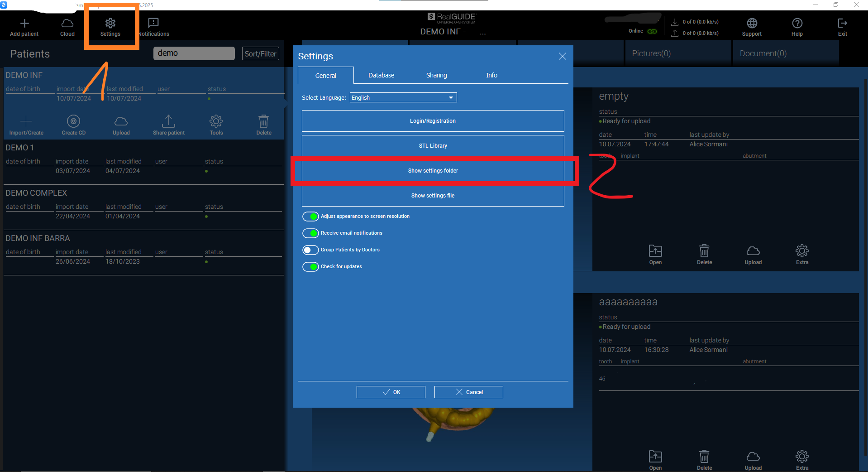This screenshot has width=868, height=472.
Task: Turn off Check for updates toggle
Action: click(x=310, y=267)
